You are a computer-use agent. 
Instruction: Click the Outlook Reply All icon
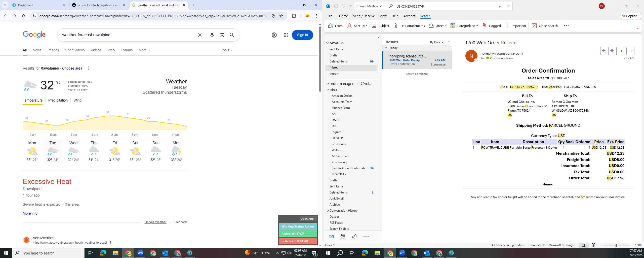(x=612, y=51)
